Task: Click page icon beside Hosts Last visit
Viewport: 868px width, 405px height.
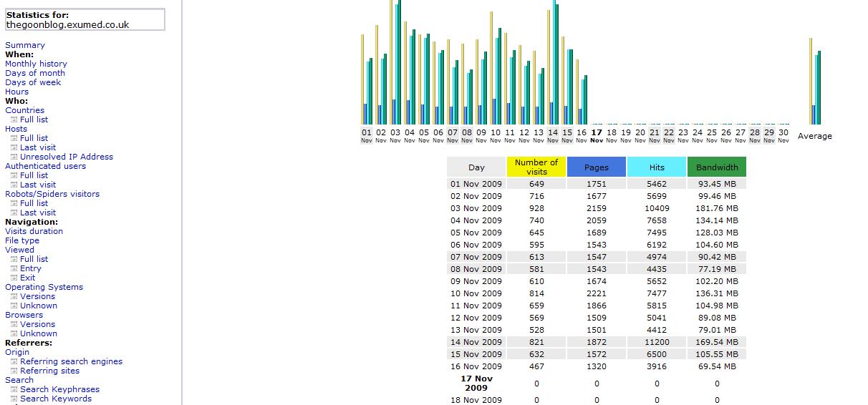Action: (x=14, y=147)
